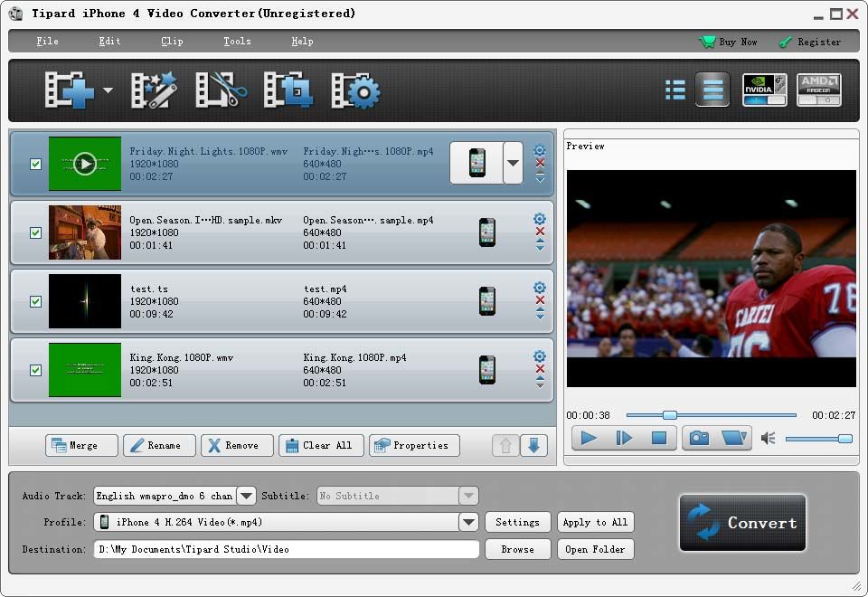Open the Tools menu
Screen dimensions: 868x597
pos(237,41)
